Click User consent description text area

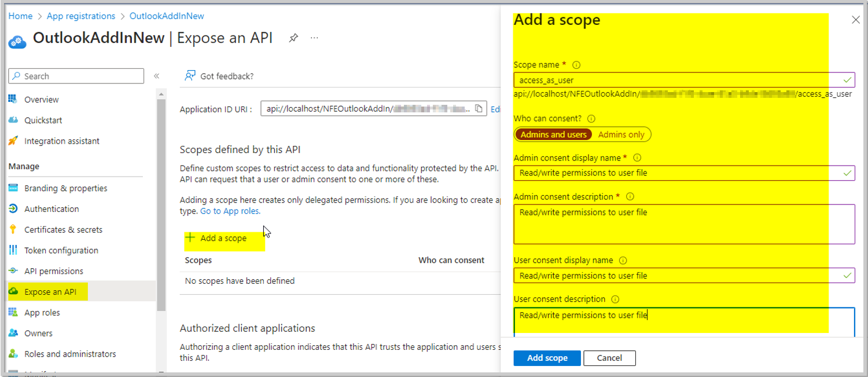[684, 321]
